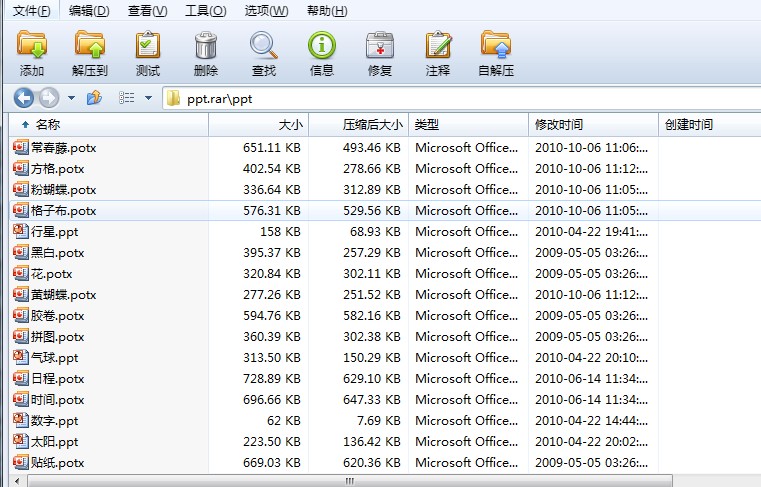Select the file 黑白.potx
Viewport: 761px width, 487px height.
click(58, 252)
